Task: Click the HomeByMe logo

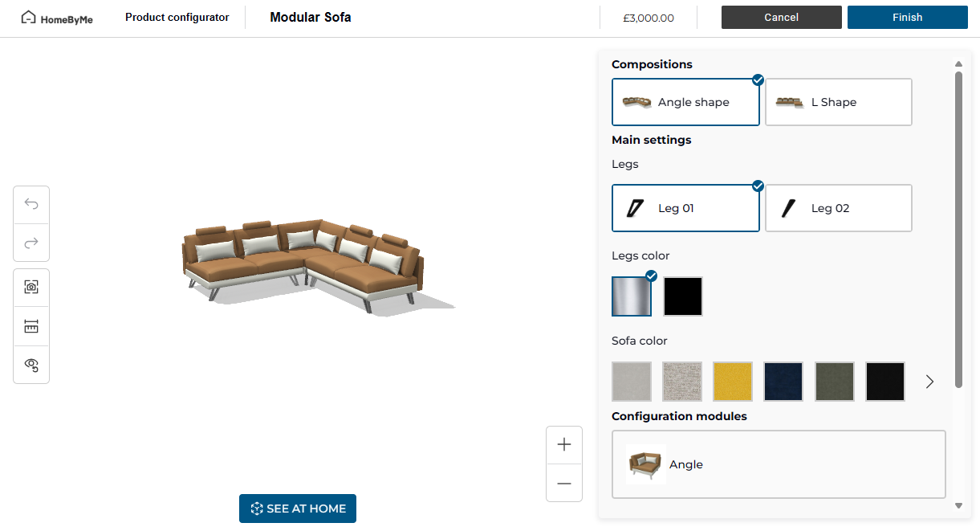Action: click(x=57, y=18)
